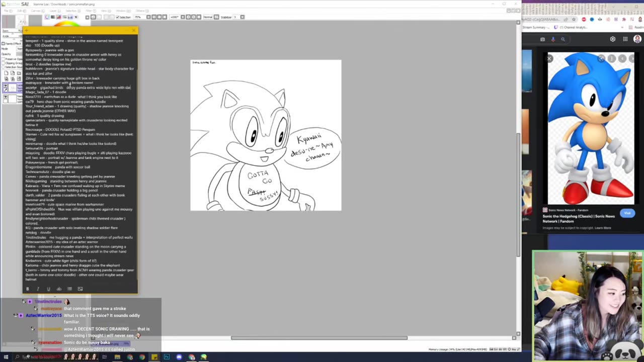Open the Google apps grid
This screenshot has height=362, width=644.
tap(625, 39)
